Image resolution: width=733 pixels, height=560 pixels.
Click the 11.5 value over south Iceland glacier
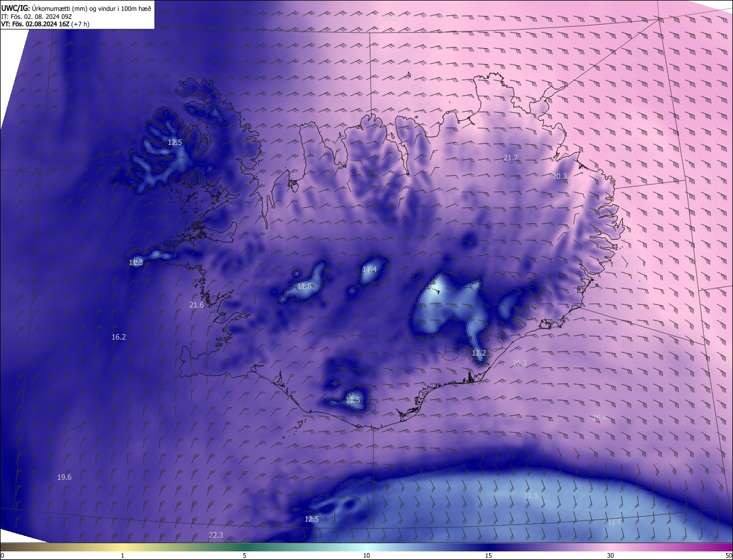(353, 400)
